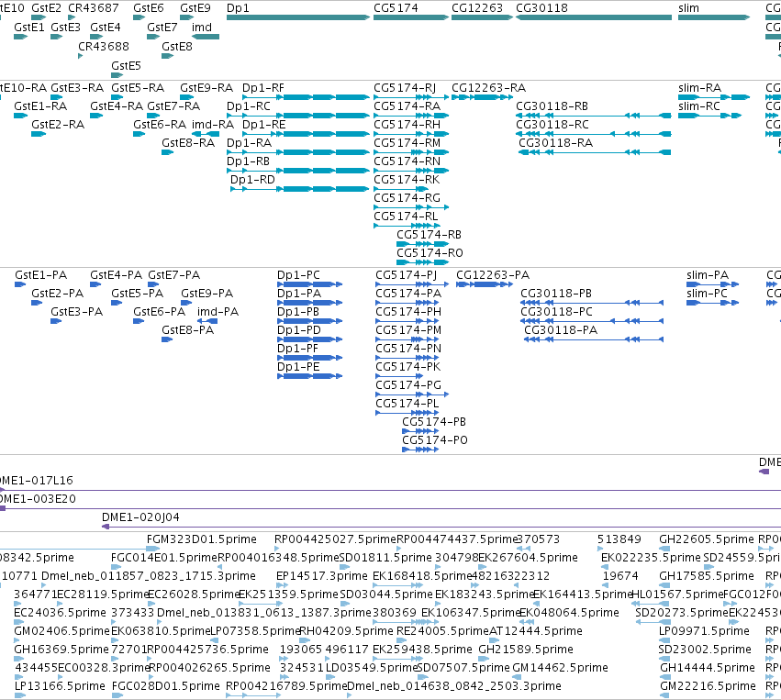Viewport: 781px width, 700px height.
Task: Select the slim-RA transcript label
Action: [x=700, y=88]
